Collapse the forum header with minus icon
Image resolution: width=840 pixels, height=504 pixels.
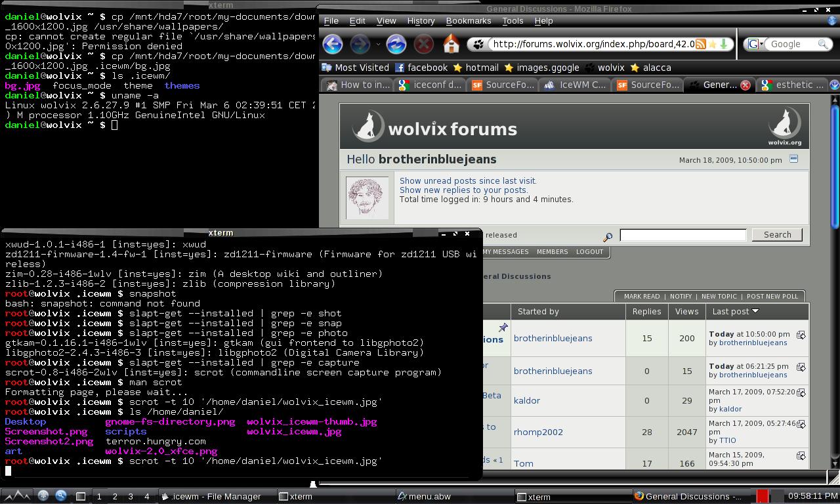(793, 159)
